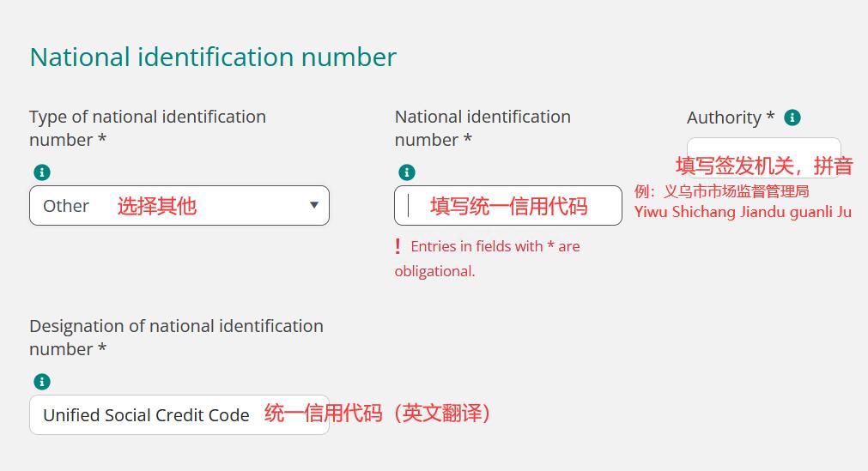
Task: Click the green 'National identification number' section heading
Action: [x=213, y=57]
